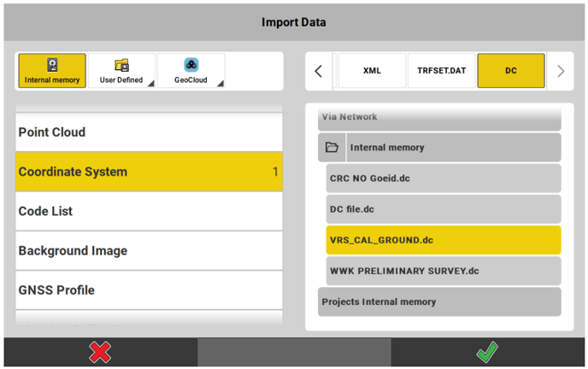Choose Point Cloud data type

(149, 132)
